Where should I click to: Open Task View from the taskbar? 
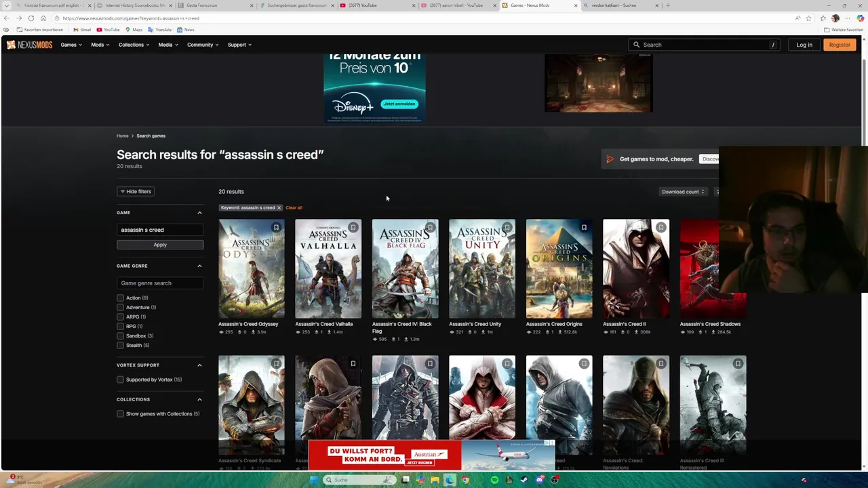406,480
